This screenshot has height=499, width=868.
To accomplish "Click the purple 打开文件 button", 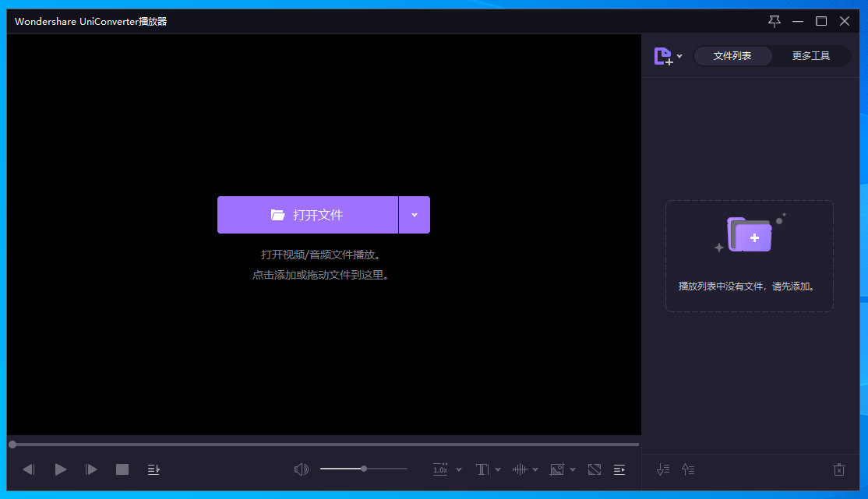I will tap(308, 215).
